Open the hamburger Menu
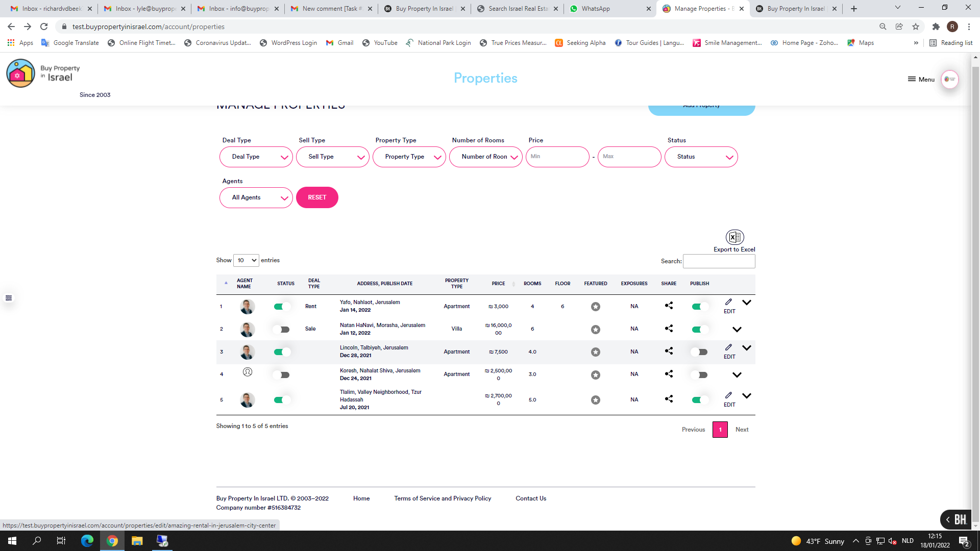Image resolution: width=980 pixels, height=551 pixels. 921,79
